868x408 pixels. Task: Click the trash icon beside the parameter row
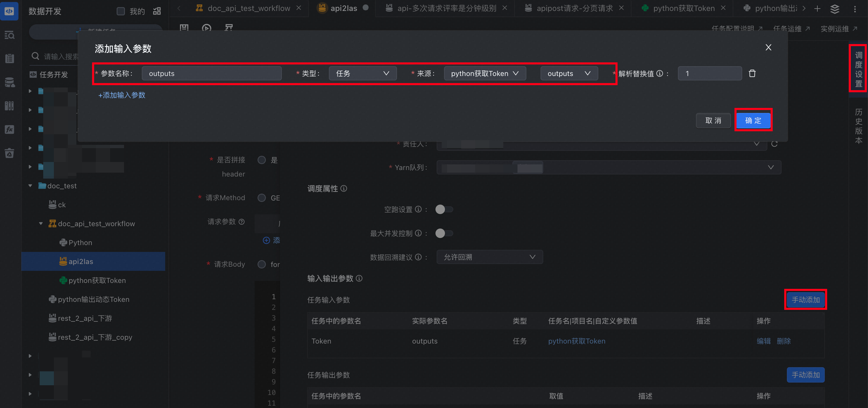(752, 73)
